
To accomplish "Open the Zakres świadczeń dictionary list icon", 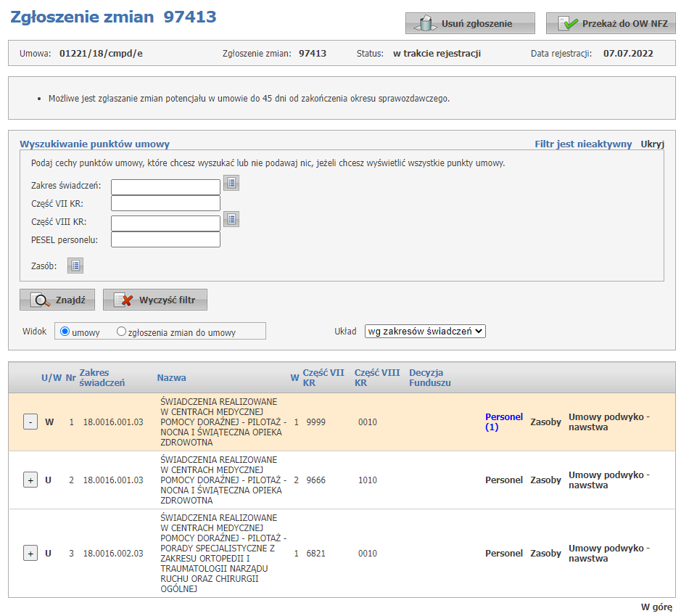I will [231, 184].
